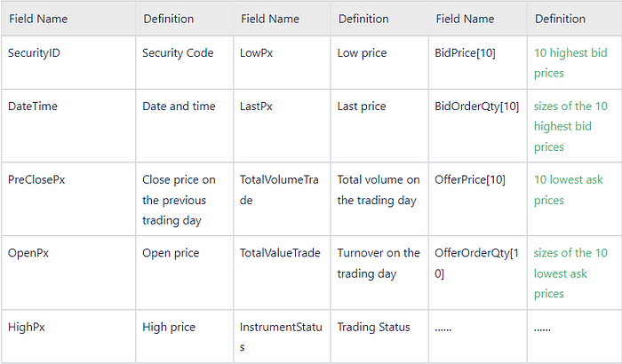622x364 pixels.
Task: Click the PreClosePx cell
Action: pos(68,199)
